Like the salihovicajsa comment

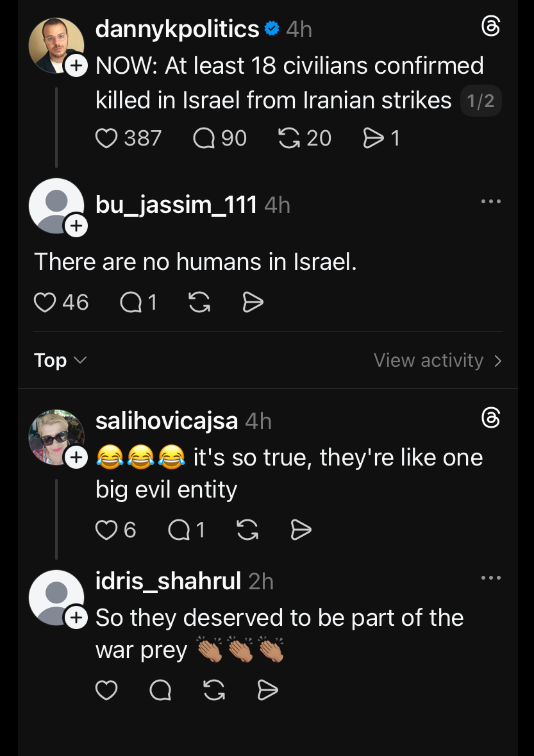106,530
